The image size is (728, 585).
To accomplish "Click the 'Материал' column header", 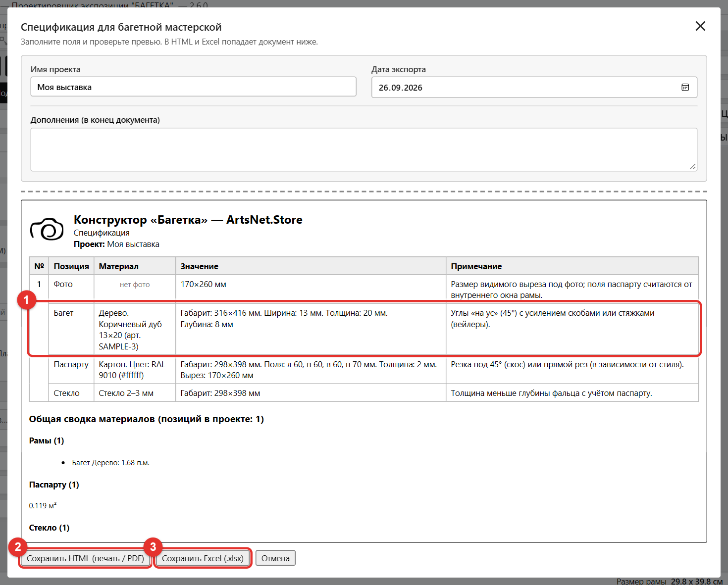I will (135, 266).
